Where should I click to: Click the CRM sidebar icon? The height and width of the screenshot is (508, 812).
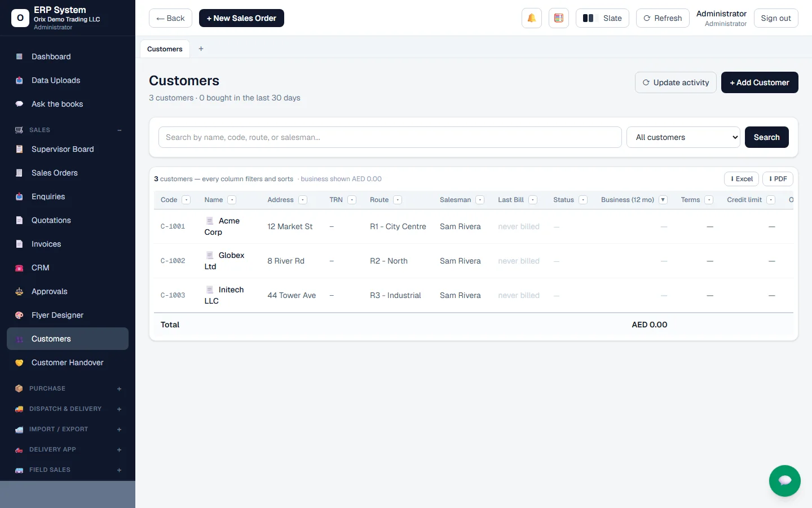(19, 268)
